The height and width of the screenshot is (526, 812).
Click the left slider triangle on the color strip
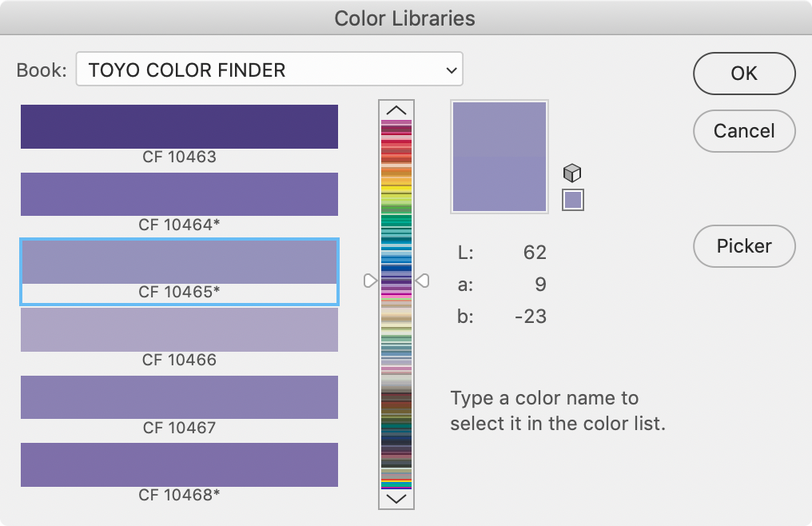tap(370, 281)
